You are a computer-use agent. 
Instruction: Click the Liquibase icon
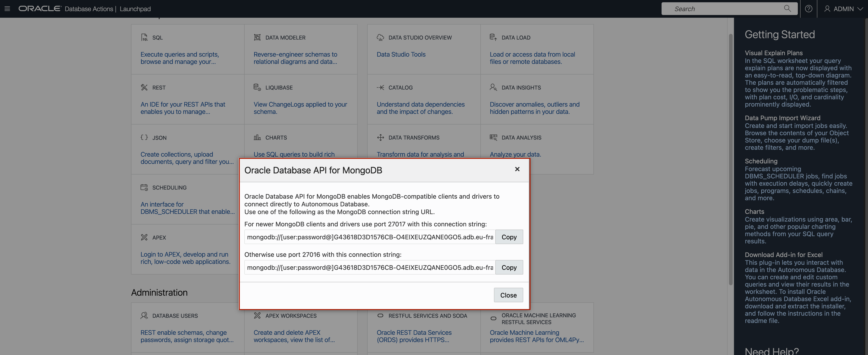pyautogui.click(x=258, y=87)
